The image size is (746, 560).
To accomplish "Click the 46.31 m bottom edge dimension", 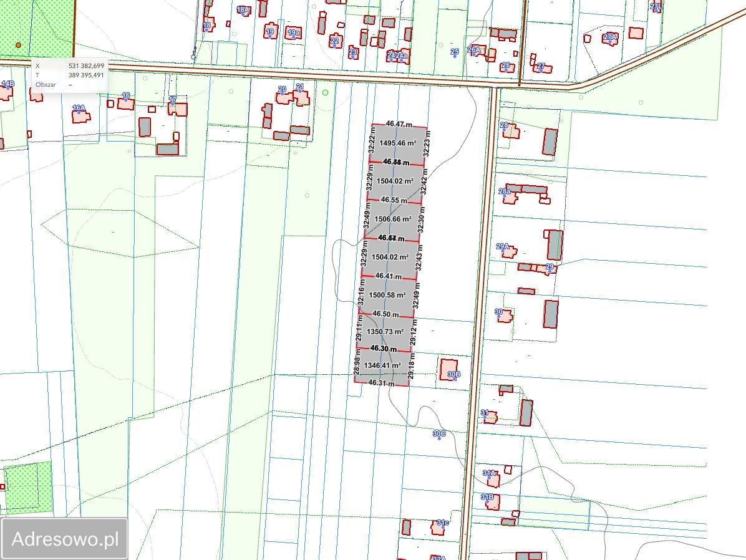I will pyautogui.click(x=381, y=382).
